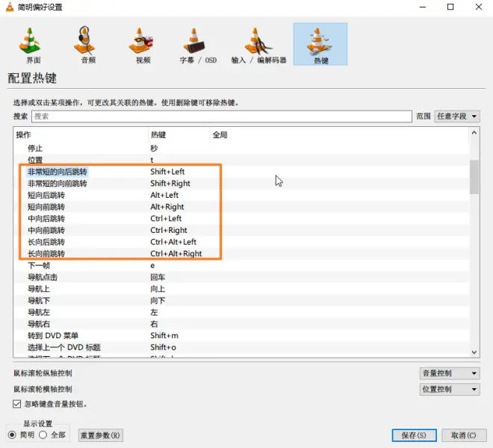Open the 音量控制 mouse wheel dropdown
The height and width of the screenshot is (448, 493).
pyautogui.click(x=450, y=373)
